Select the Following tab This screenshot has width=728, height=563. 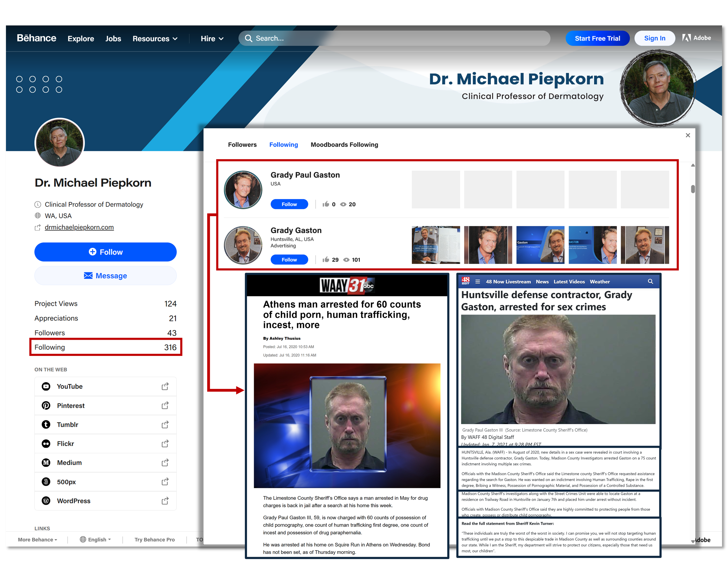[284, 144]
